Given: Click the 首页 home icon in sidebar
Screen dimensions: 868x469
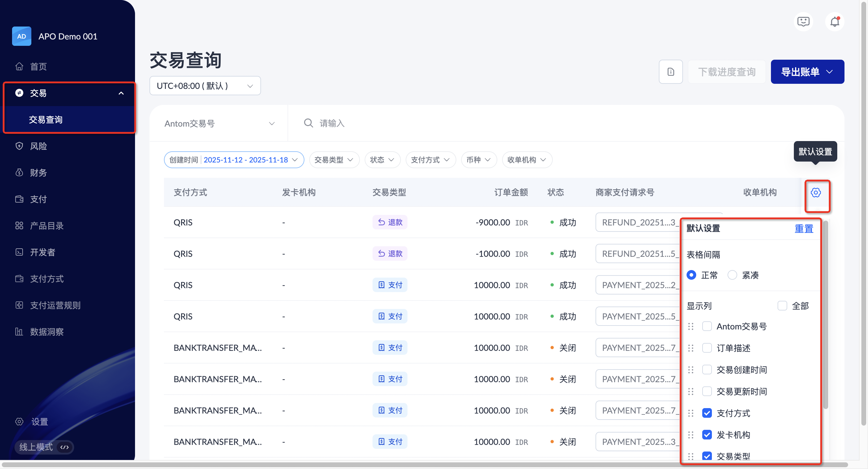Looking at the screenshot, I should pos(19,66).
